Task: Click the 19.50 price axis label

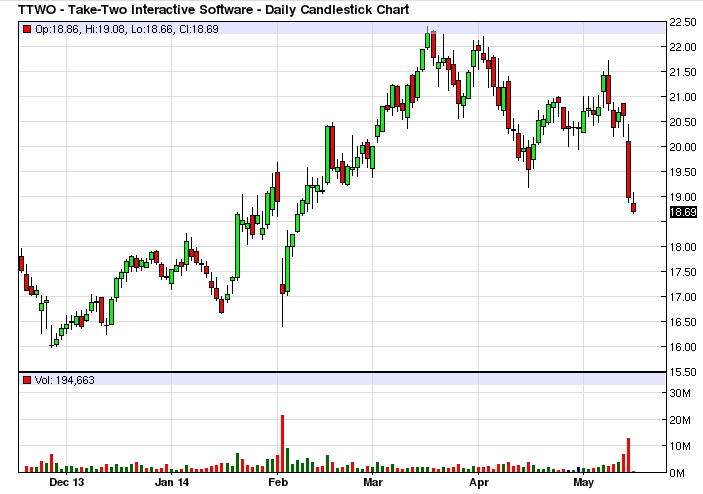Action: coord(682,172)
